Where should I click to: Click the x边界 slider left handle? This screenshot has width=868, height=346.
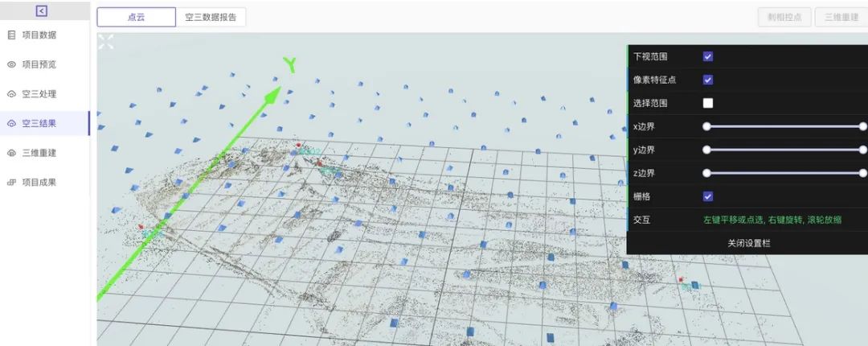(x=706, y=126)
